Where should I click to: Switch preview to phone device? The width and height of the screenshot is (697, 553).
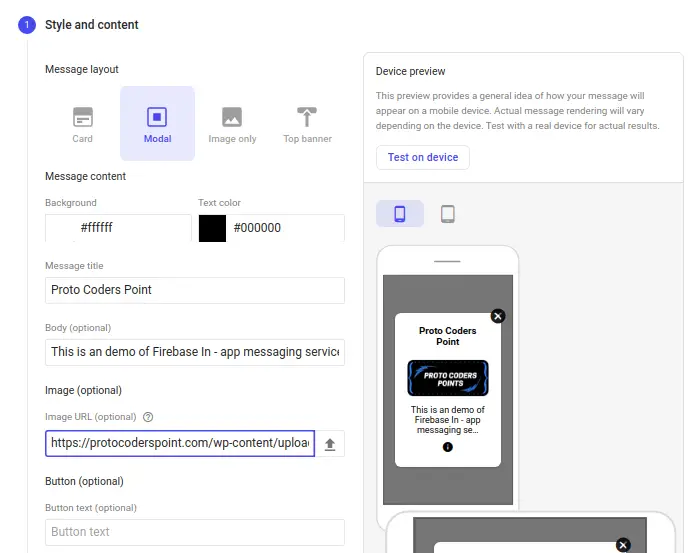click(x=400, y=214)
